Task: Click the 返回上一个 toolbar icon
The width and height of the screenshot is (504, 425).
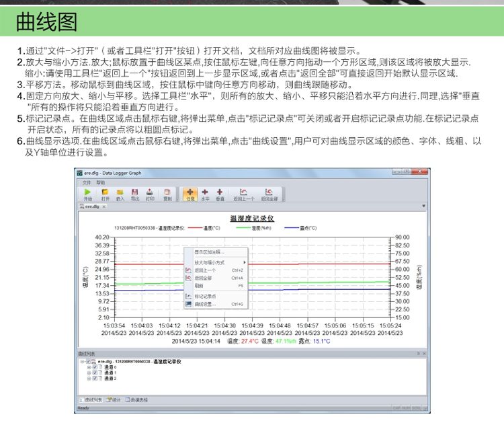Action: (x=243, y=192)
